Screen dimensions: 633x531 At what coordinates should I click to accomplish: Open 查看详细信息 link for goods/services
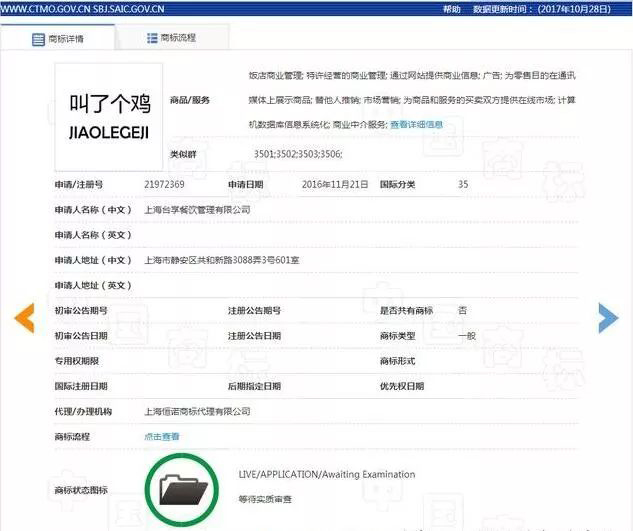417,125
